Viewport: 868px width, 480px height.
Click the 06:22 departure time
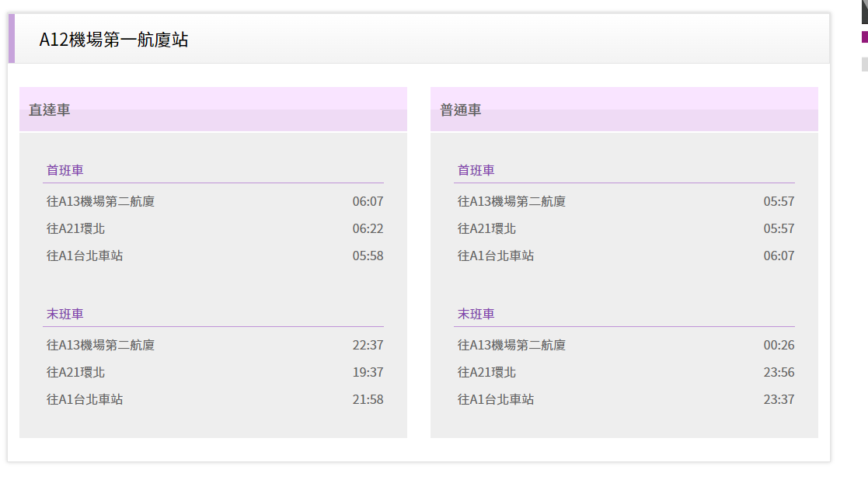tap(368, 228)
